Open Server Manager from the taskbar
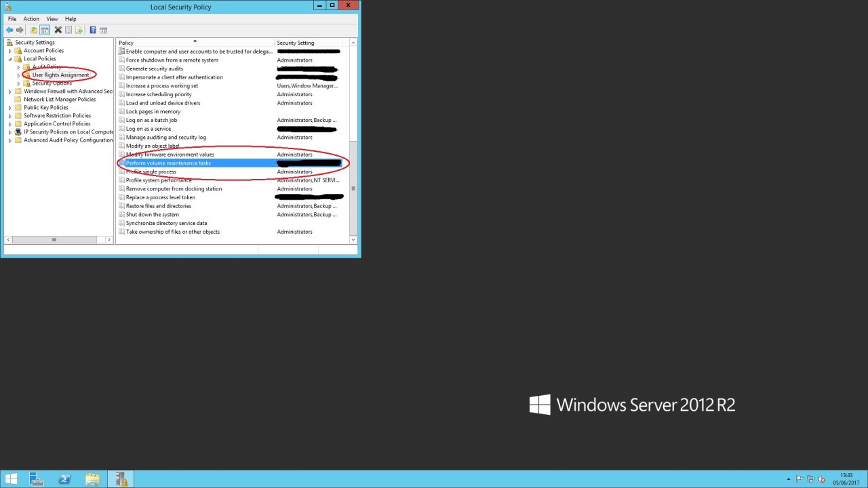 click(37, 479)
